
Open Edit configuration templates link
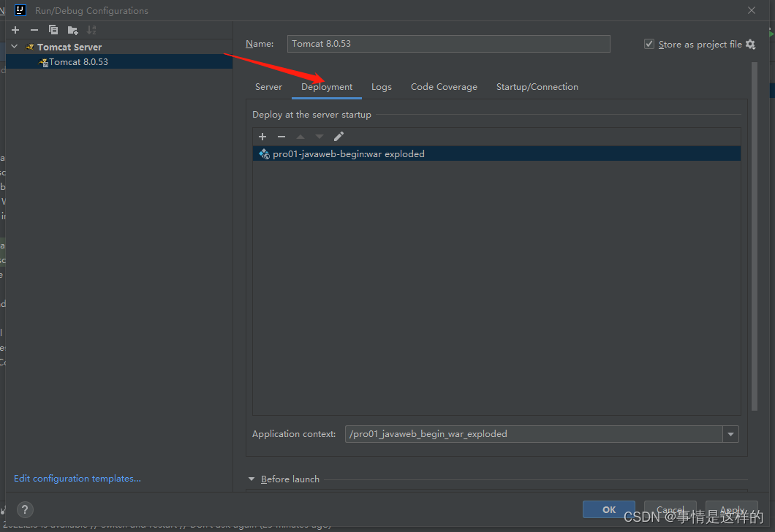[77, 478]
